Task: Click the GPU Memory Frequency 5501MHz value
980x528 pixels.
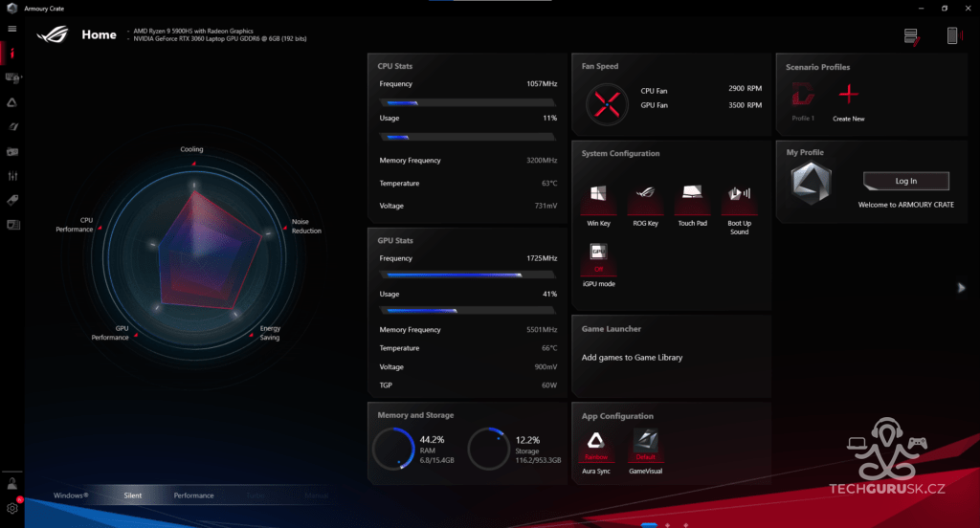Action: pos(542,329)
